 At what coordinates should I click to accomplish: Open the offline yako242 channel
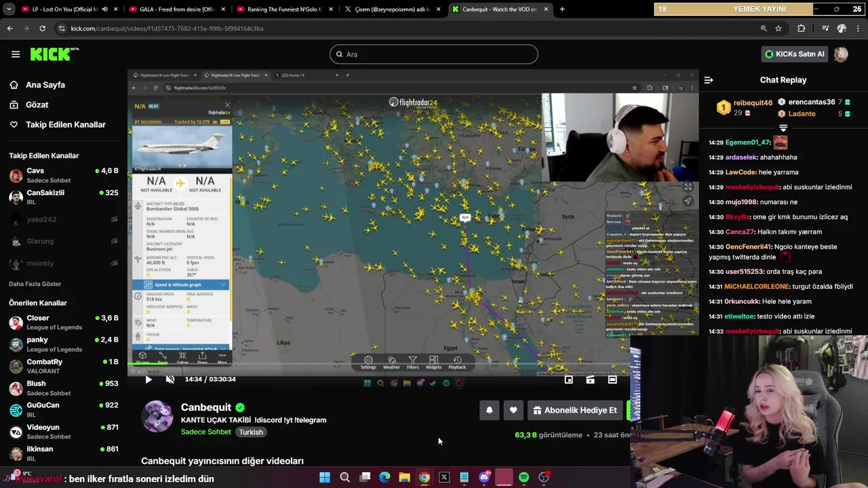coord(64,220)
